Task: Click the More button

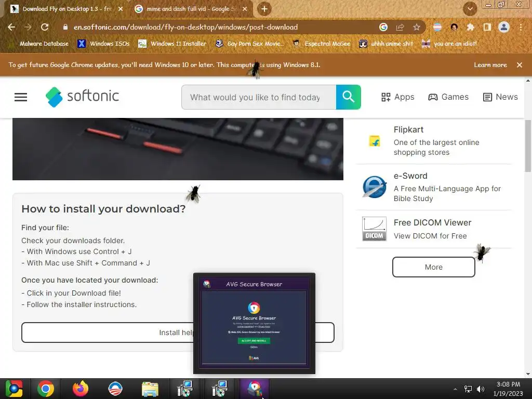Action: point(434,267)
